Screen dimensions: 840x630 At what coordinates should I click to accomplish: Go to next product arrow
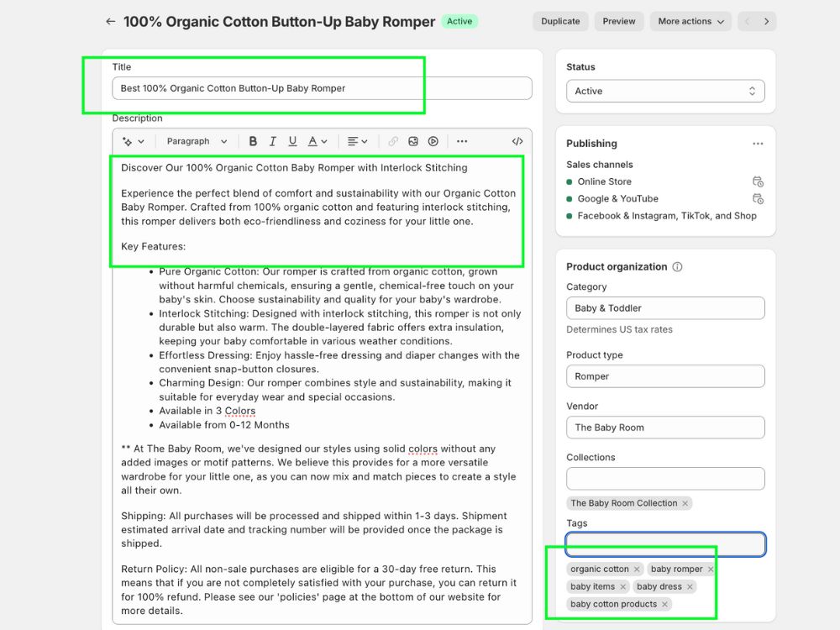point(767,22)
